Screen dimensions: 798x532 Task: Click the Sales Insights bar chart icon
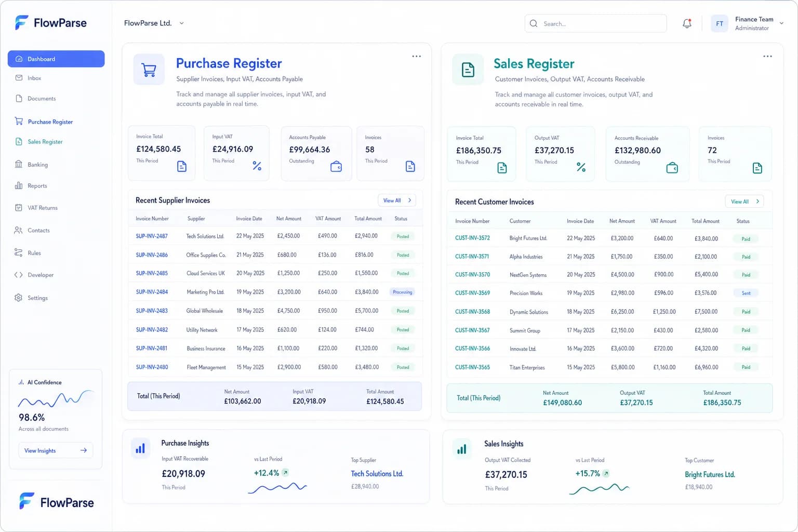click(462, 449)
